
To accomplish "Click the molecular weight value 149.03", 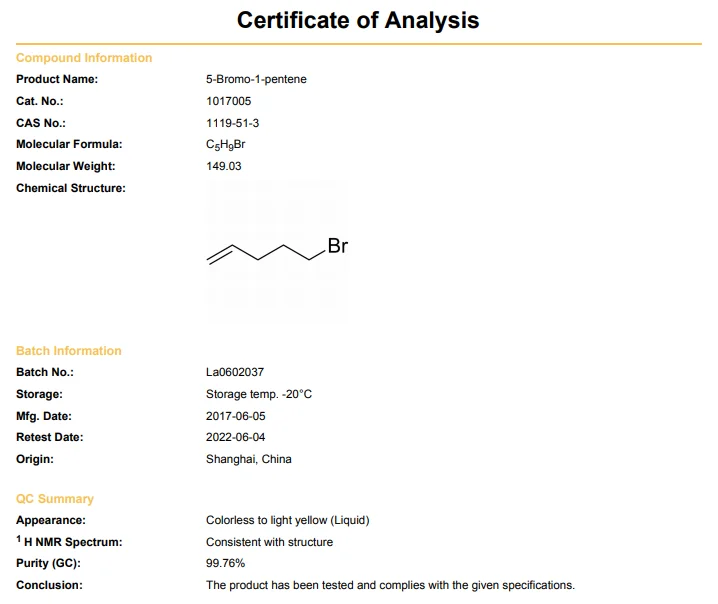I will pyautogui.click(x=224, y=166).
